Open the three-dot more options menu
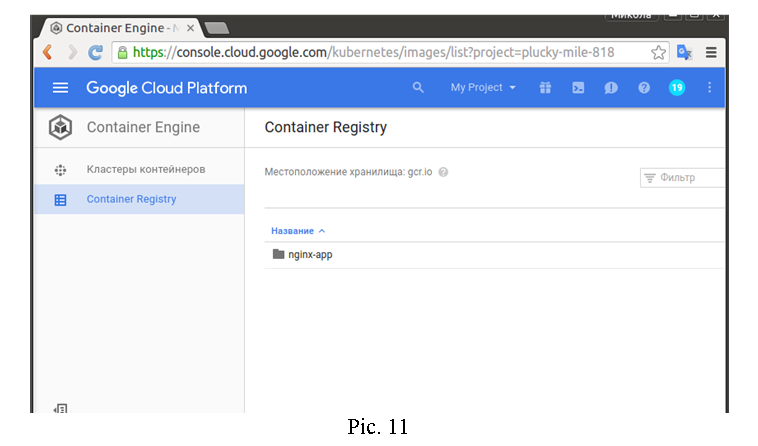Screen dimensions: 758x446 709,87
